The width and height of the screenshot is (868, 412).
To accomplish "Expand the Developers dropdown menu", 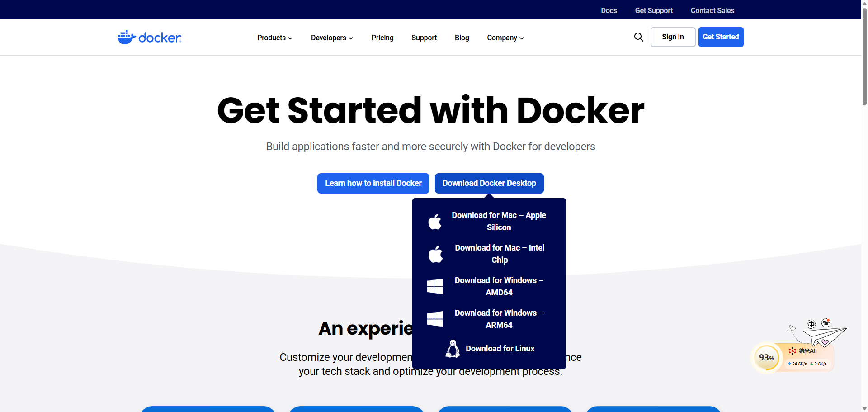I will 332,38.
